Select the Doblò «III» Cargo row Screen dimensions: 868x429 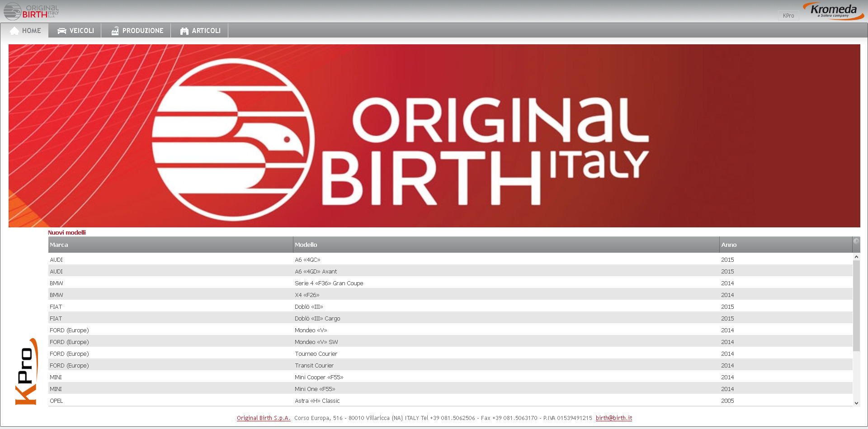[x=450, y=318]
